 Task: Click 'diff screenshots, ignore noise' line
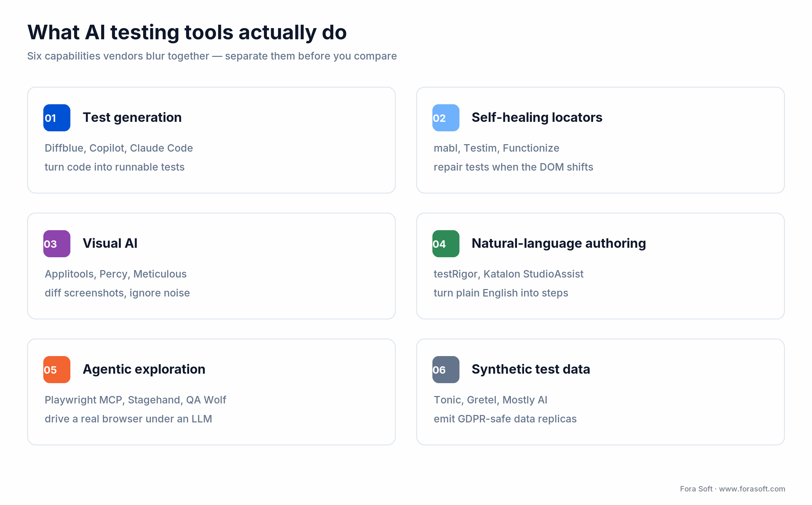tap(117, 293)
